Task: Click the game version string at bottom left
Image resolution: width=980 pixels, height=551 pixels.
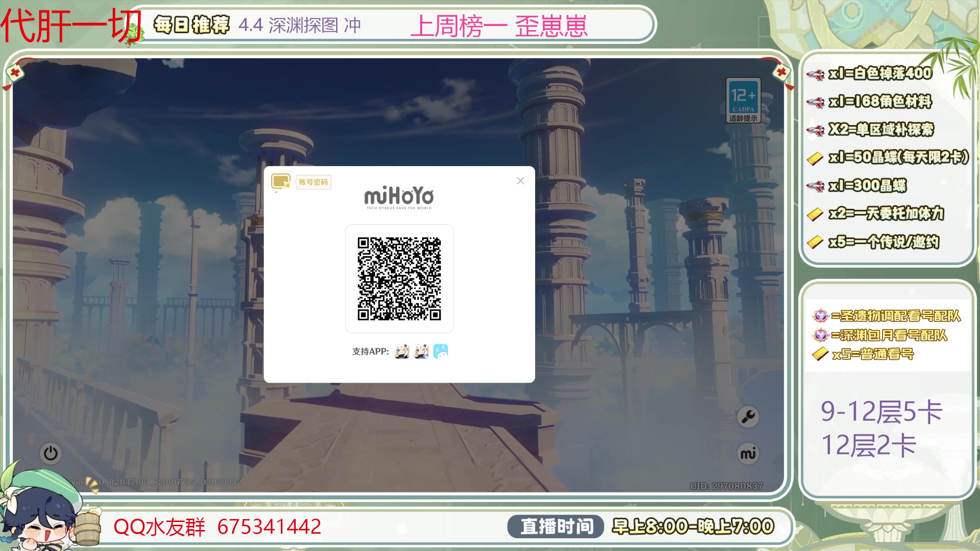Action: click(x=155, y=482)
